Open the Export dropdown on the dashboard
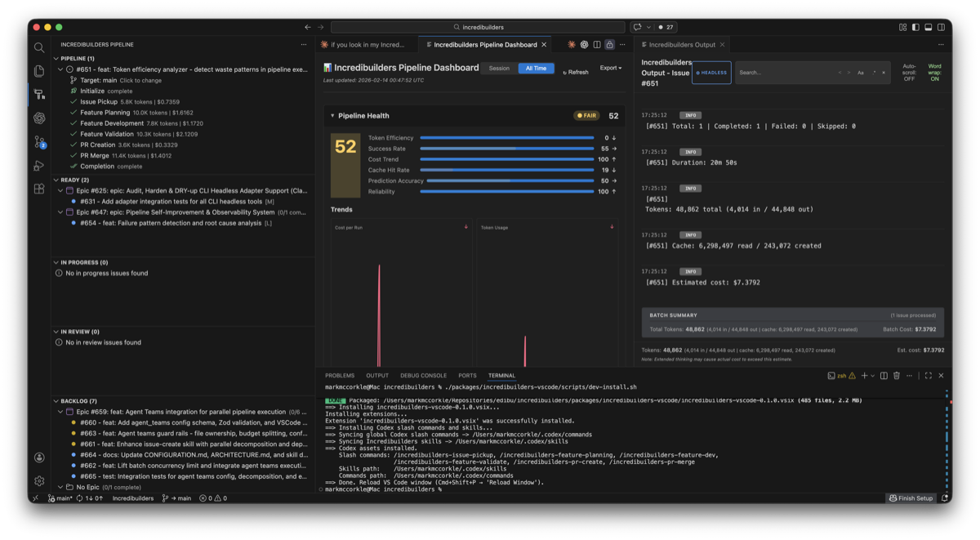The image size is (980, 540). pos(611,68)
